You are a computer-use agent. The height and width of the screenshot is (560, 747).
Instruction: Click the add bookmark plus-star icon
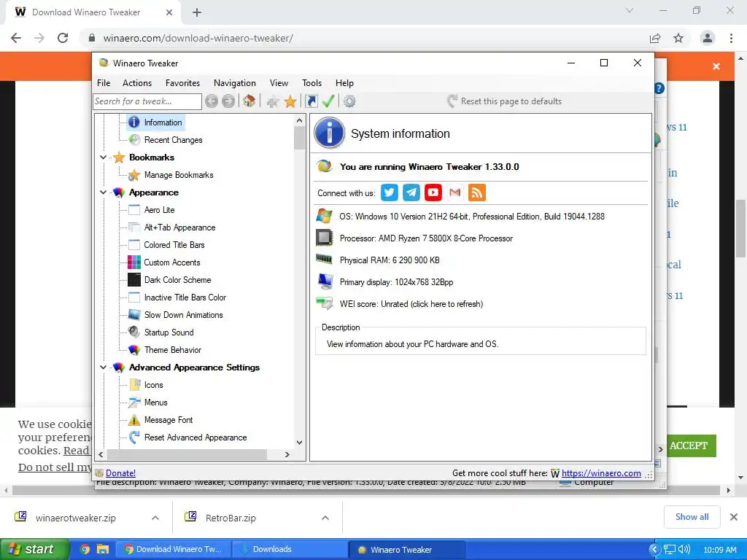tap(273, 101)
